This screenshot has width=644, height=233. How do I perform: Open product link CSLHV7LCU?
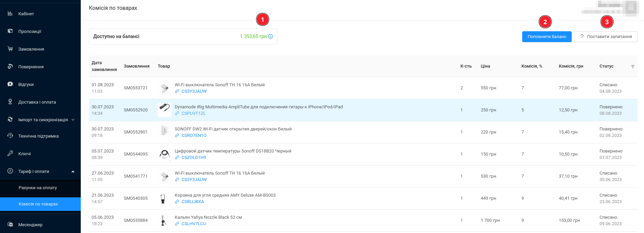tap(193, 224)
